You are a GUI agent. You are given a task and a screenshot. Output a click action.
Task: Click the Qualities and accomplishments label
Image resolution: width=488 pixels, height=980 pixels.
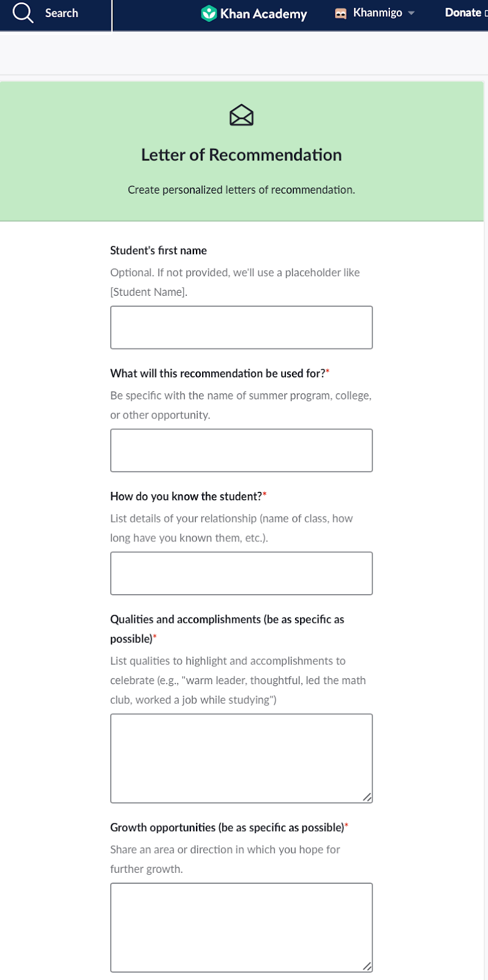[227, 620]
